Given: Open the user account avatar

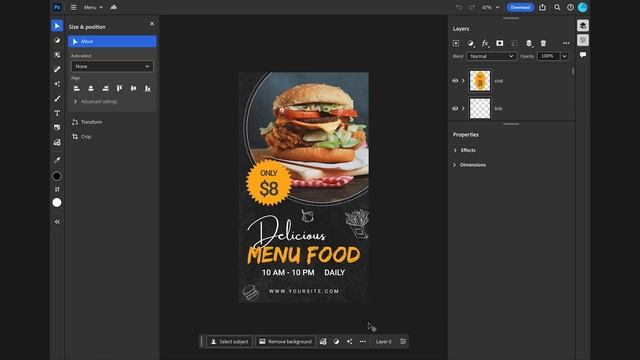Looking at the screenshot, I should [x=583, y=7].
